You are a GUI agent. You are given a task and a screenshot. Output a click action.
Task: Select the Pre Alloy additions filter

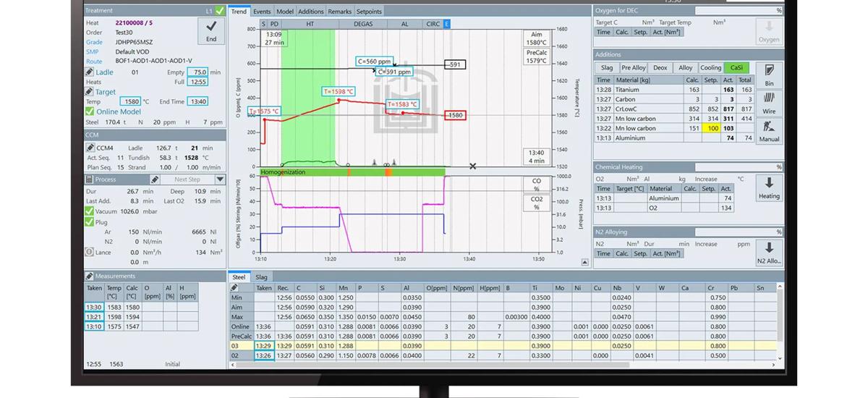coord(634,68)
